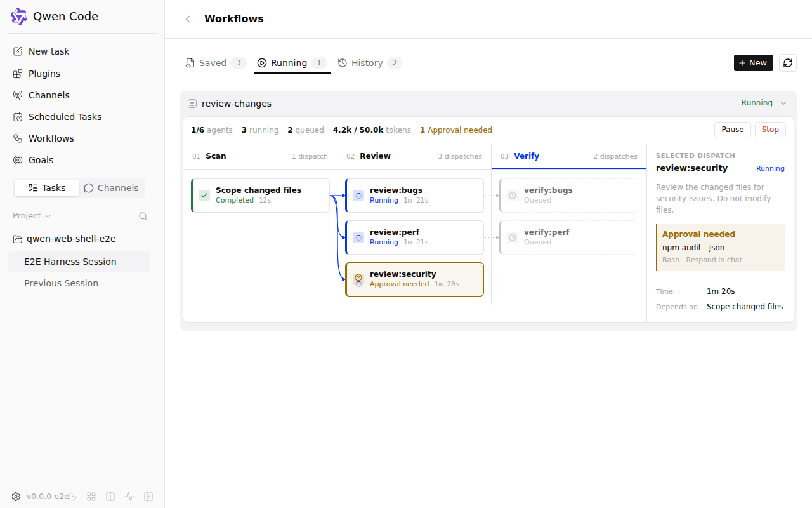Open the Running tab
Screen dimensions: 812x508
click(x=292, y=63)
